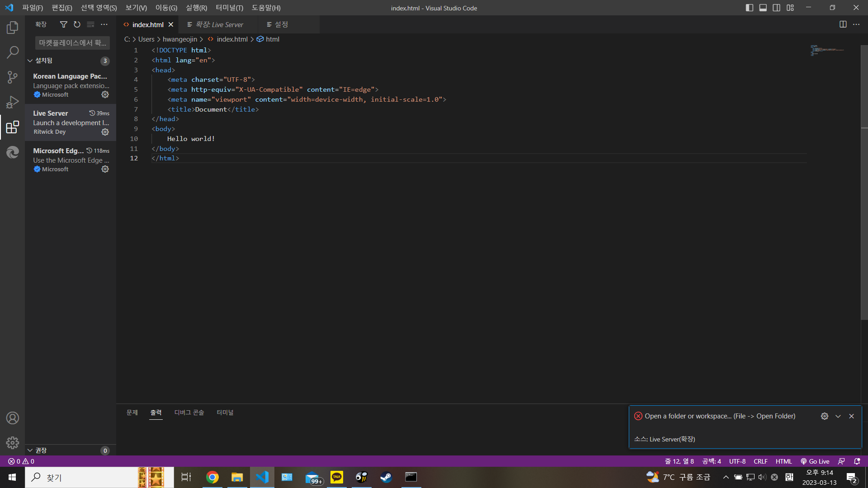This screenshot has width=868, height=488.
Task: Toggle secondary side bar layout icon
Action: tap(777, 8)
